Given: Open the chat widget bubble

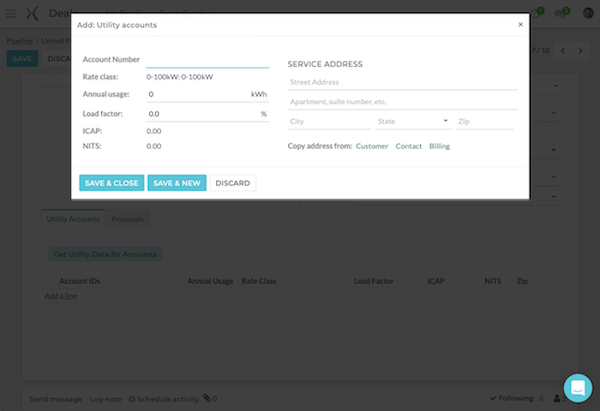Looking at the screenshot, I should click(577, 388).
